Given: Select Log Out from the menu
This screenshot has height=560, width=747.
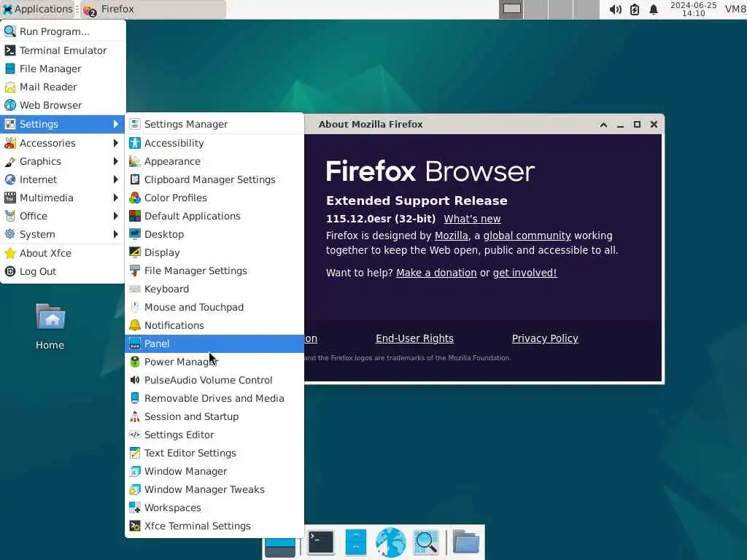Looking at the screenshot, I should 63,271.
